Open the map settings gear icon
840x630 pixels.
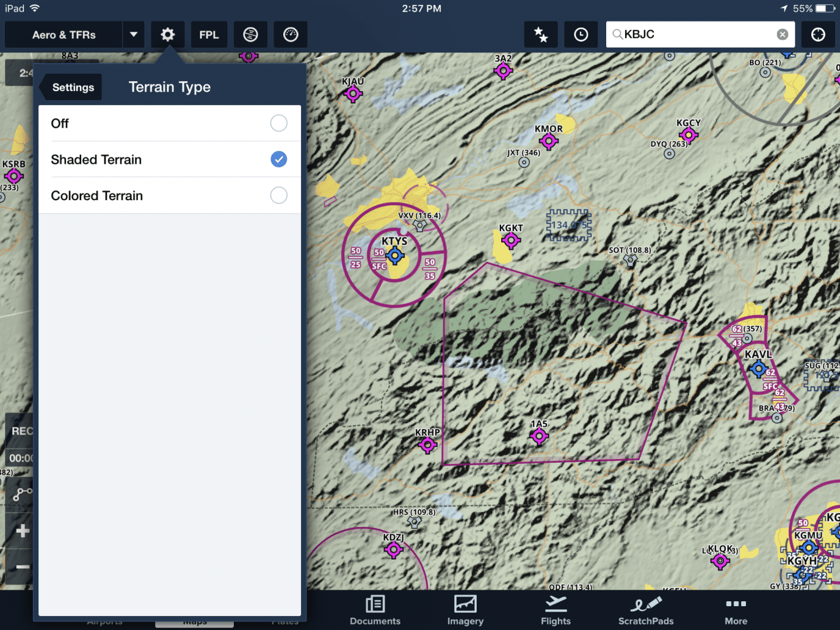[x=167, y=34]
